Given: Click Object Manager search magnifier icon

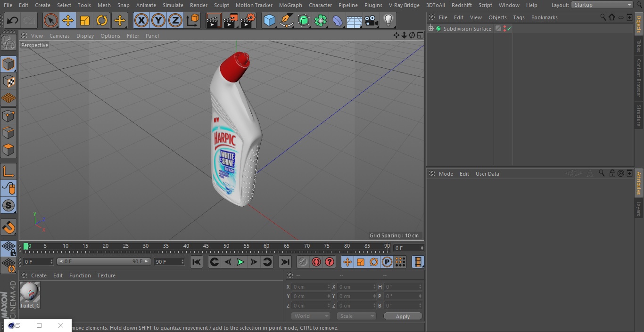Looking at the screenshot, I should pyautogui.click(x=603, y=17).
